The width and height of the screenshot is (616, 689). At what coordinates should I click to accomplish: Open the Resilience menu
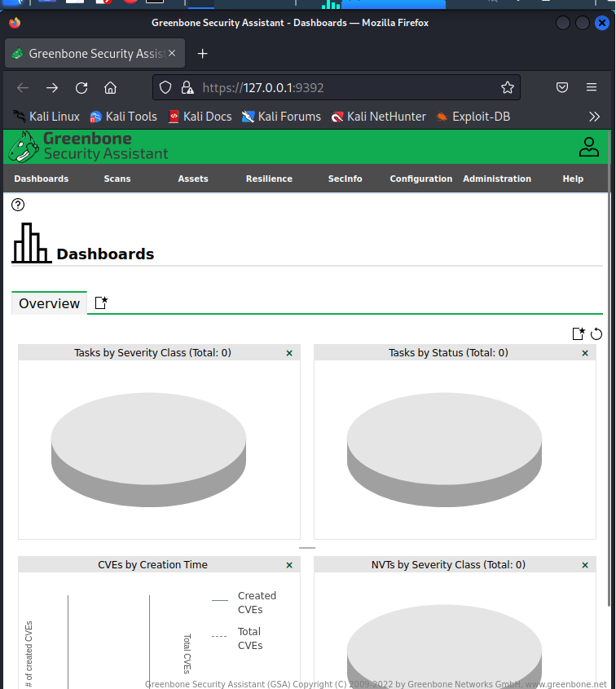[x=269, y=179]
